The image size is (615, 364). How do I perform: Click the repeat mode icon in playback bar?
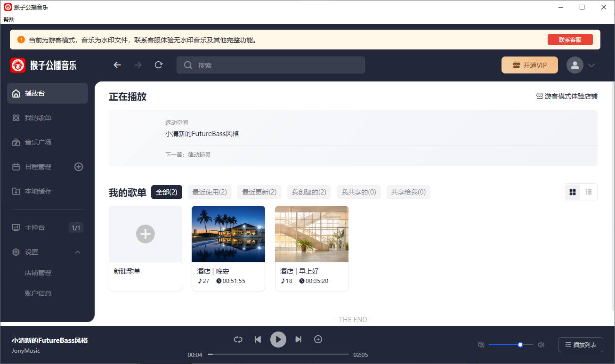[238, 339]
